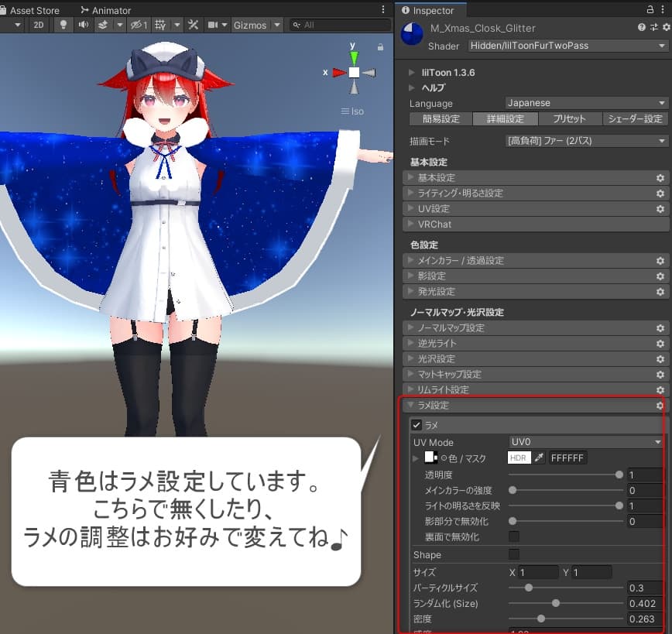Click the シェーダー設定 button

pyautogui.click(x=635, y=119)
